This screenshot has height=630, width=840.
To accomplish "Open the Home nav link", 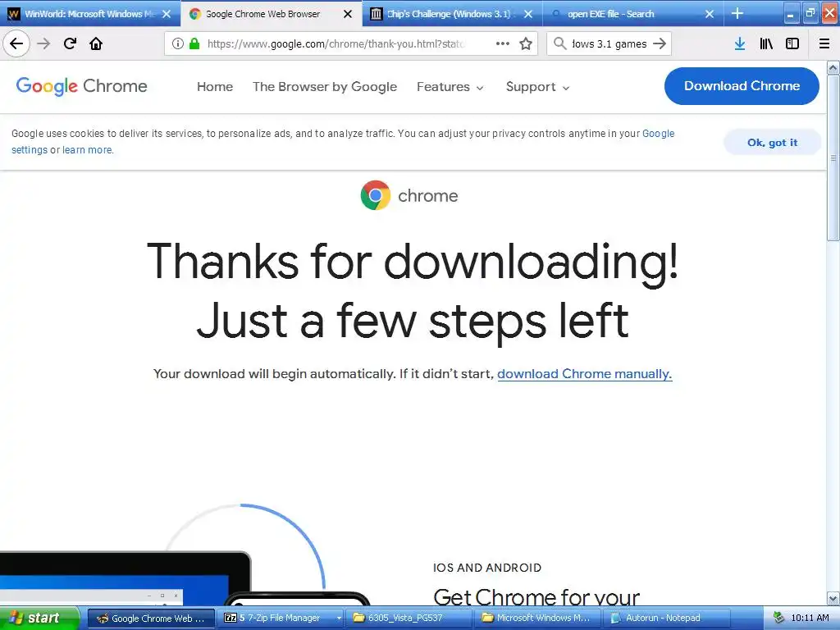I will [x=215, y=87].
